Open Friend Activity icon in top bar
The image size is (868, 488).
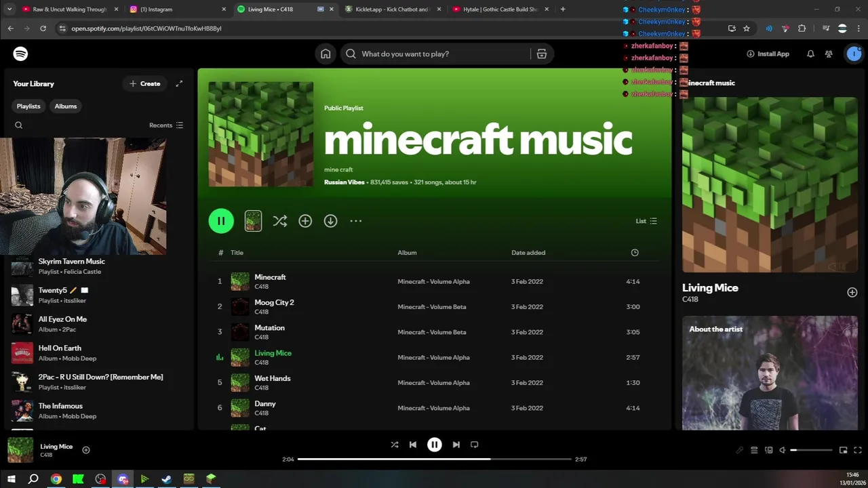829,54
